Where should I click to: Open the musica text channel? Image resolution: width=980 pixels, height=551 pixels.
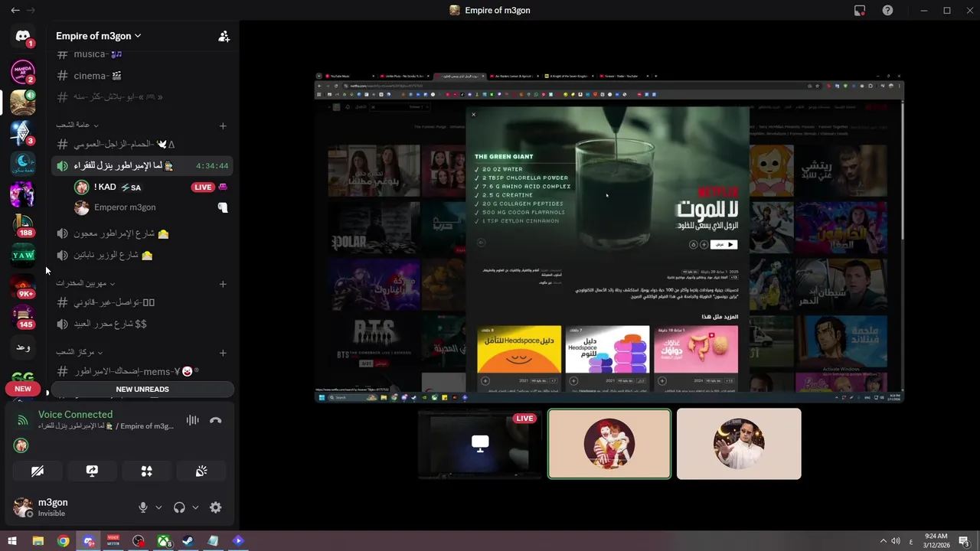[x=142, y=54]
